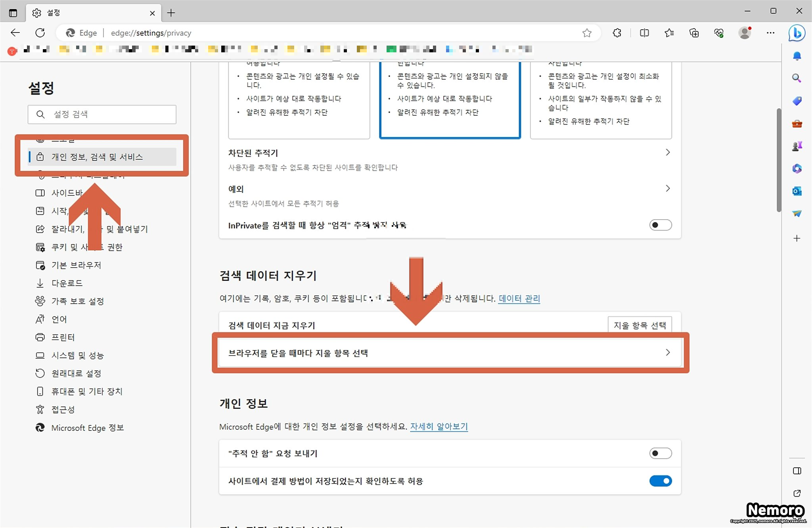Viewport: 812px width, 528px height.
Task: Open 다운로드 settings section
Action: pyautogui.click(x=67, y=283)
